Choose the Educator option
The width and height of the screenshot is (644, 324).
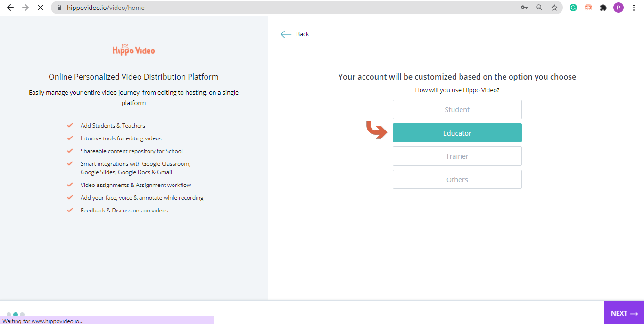coord(457,133)
